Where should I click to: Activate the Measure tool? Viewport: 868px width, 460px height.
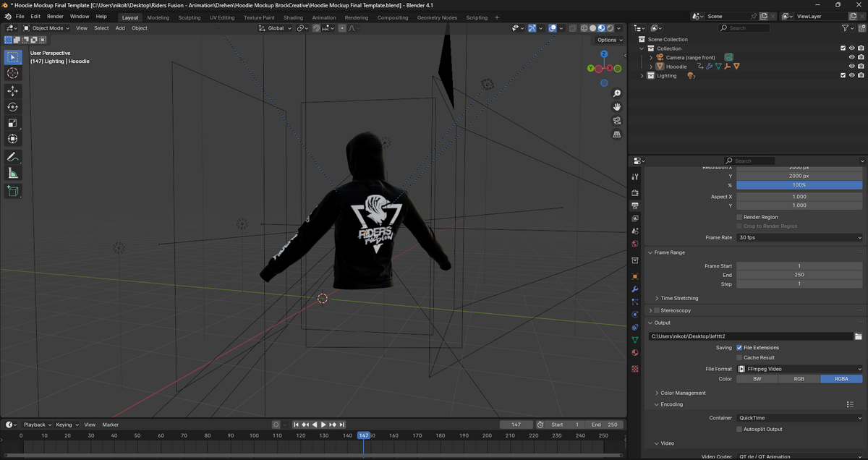pos(13,173)
